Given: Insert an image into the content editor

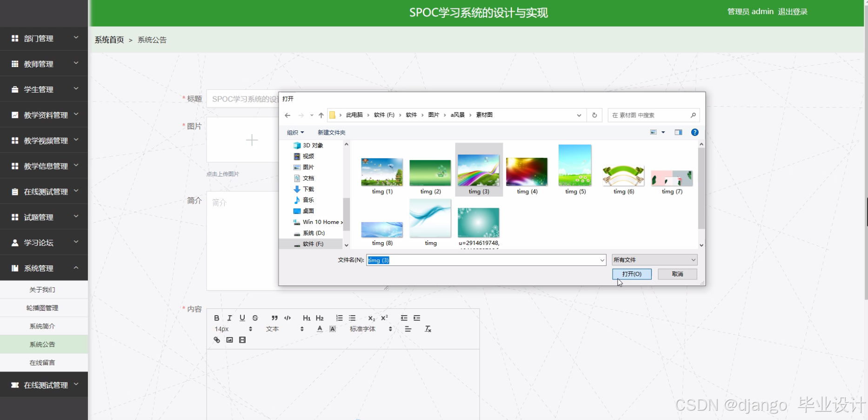Looking at the screenshot, I should point(229,340).
